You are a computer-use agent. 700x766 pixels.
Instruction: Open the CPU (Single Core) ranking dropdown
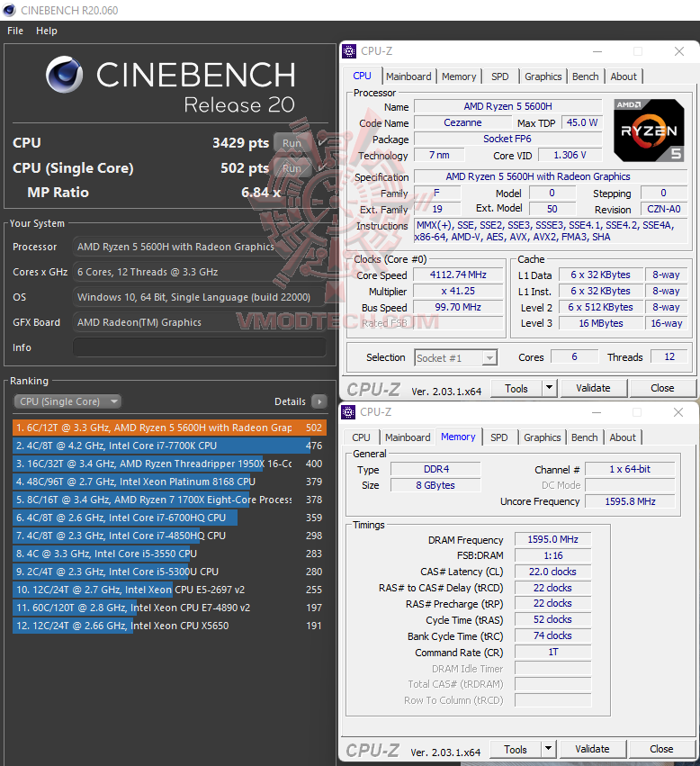coord(67,401)
